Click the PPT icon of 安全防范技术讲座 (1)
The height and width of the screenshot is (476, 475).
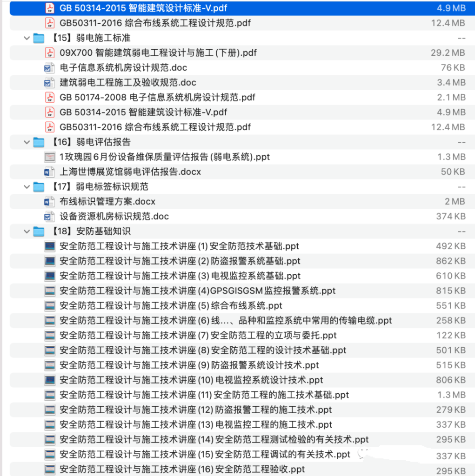49,246
